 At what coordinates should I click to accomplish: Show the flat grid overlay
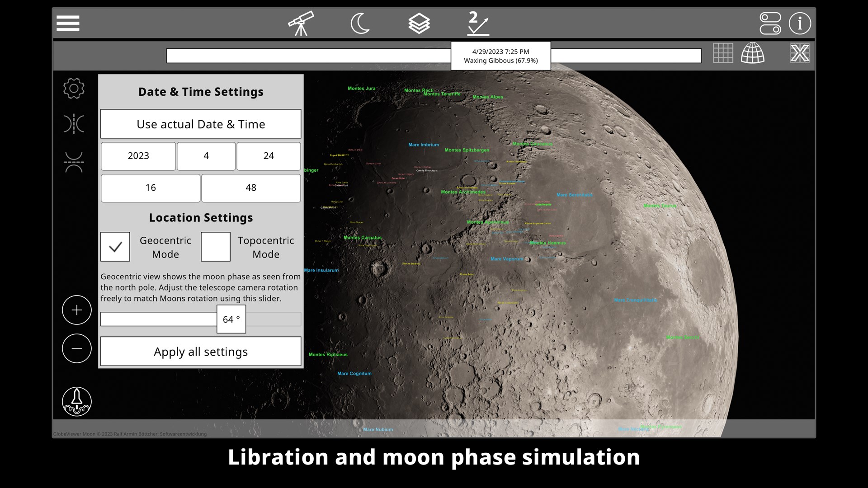723,53
